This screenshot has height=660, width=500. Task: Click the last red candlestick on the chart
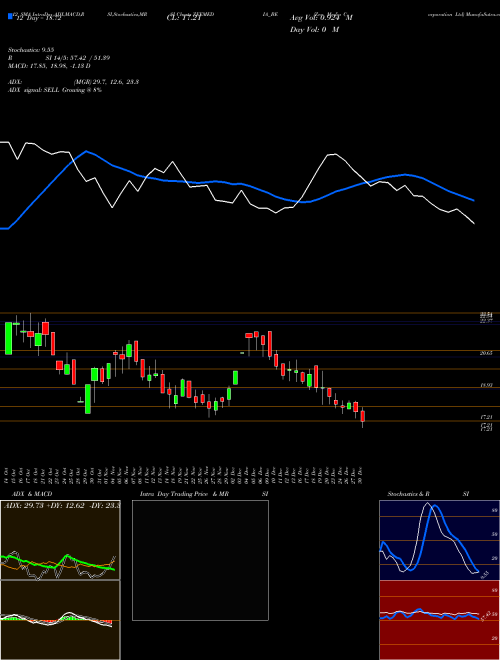point(363,416)
